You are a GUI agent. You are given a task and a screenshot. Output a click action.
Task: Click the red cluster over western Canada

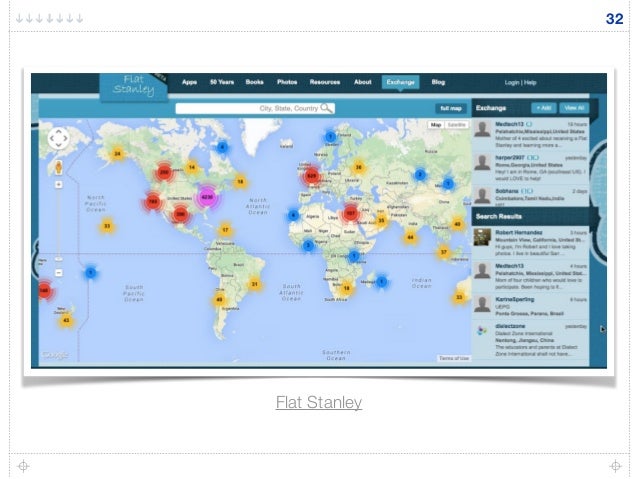point(164,172)
